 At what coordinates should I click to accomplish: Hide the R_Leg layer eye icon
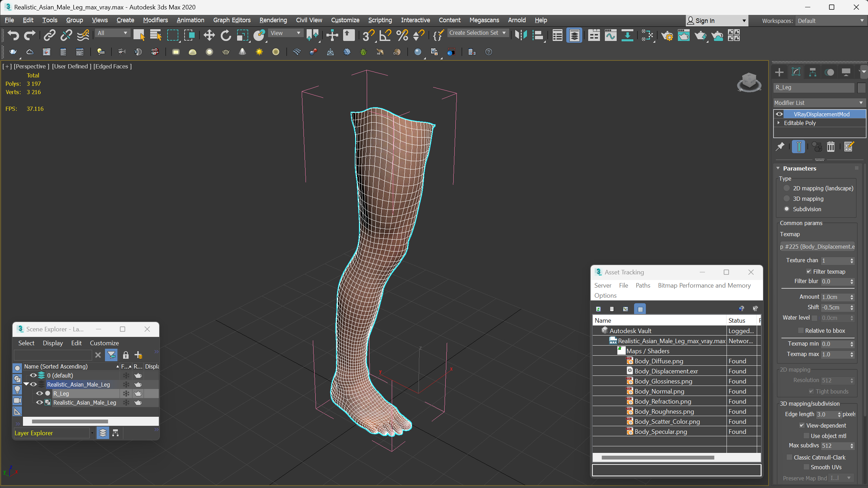[x=40, y=394]
